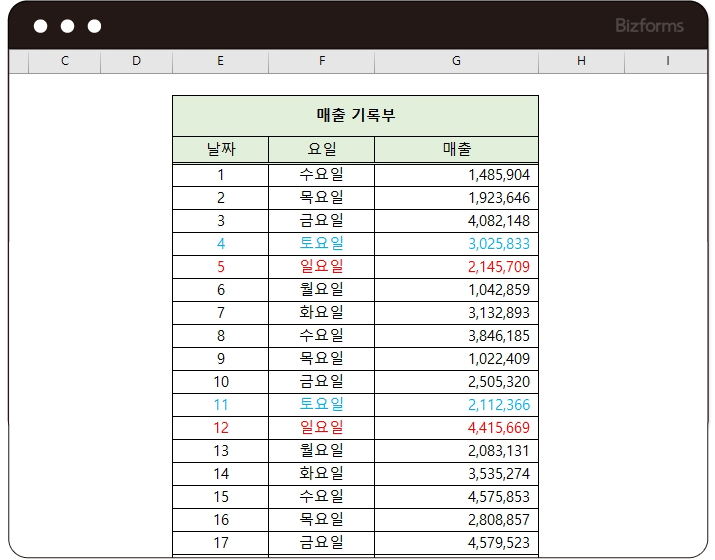Select 금요일 in row 10
Image resolution: width=715 pixels, height=560 pixels.
pos(321,382)
